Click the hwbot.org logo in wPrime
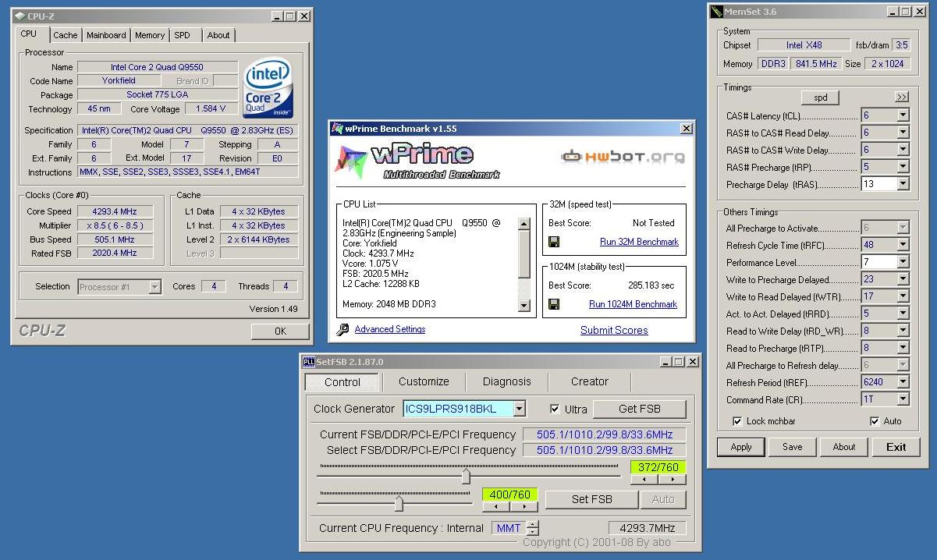Image resolution: width=937 pixels, height=560 pixels. click(x=623, y=156)
